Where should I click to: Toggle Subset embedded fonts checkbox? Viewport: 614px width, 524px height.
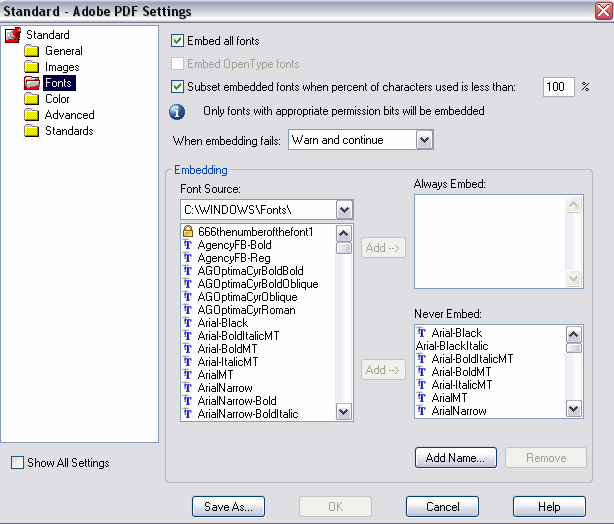pyautogui.click(x=177, y=87)
